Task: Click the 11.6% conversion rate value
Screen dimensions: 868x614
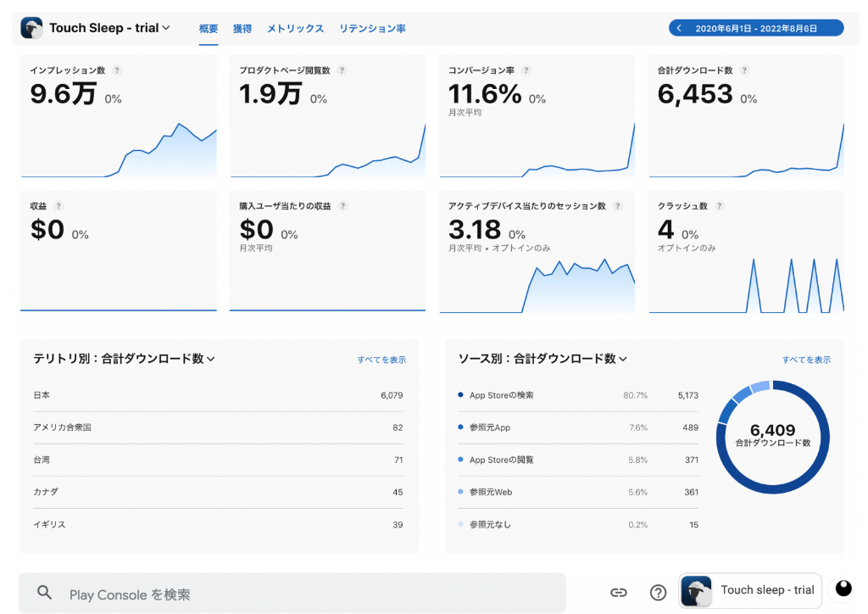Action: (484, 93)
